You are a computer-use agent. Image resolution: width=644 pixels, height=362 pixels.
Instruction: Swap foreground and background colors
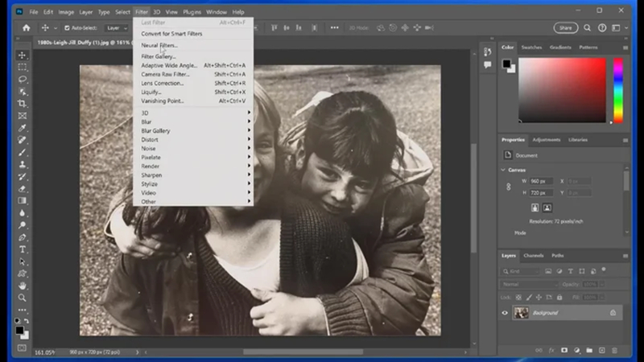[x=27, y=321]
